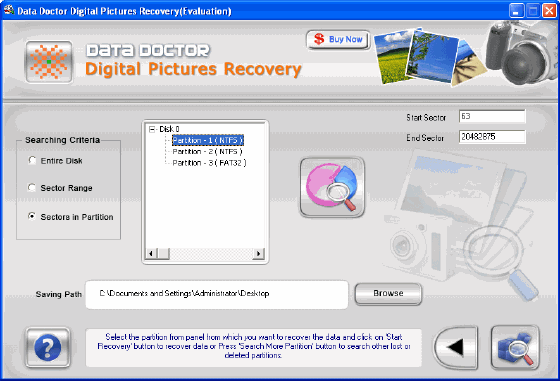Click the tree scrollbar left arrow

pyautogui.click(x=151, y=253)
